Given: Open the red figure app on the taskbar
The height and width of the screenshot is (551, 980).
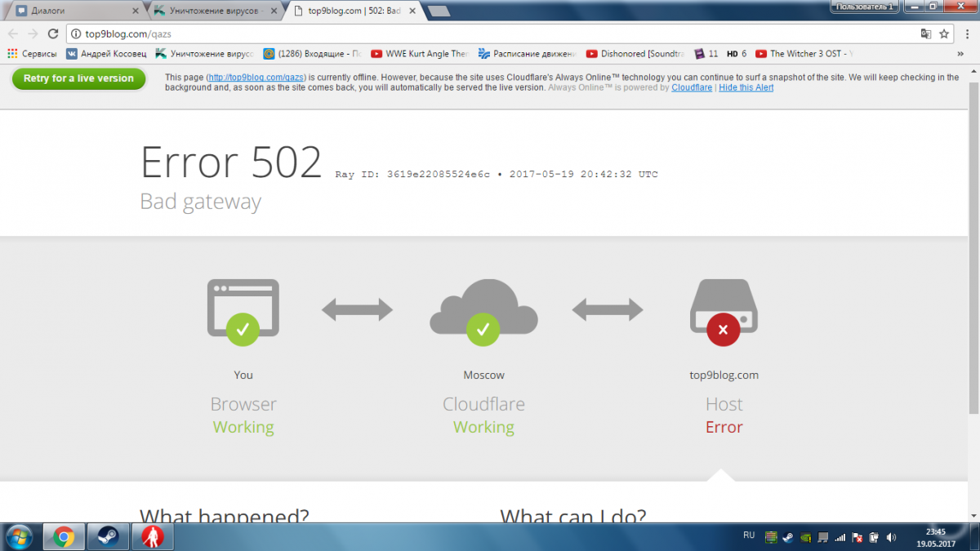Looking at the screenshot, I should pos(151,537).
